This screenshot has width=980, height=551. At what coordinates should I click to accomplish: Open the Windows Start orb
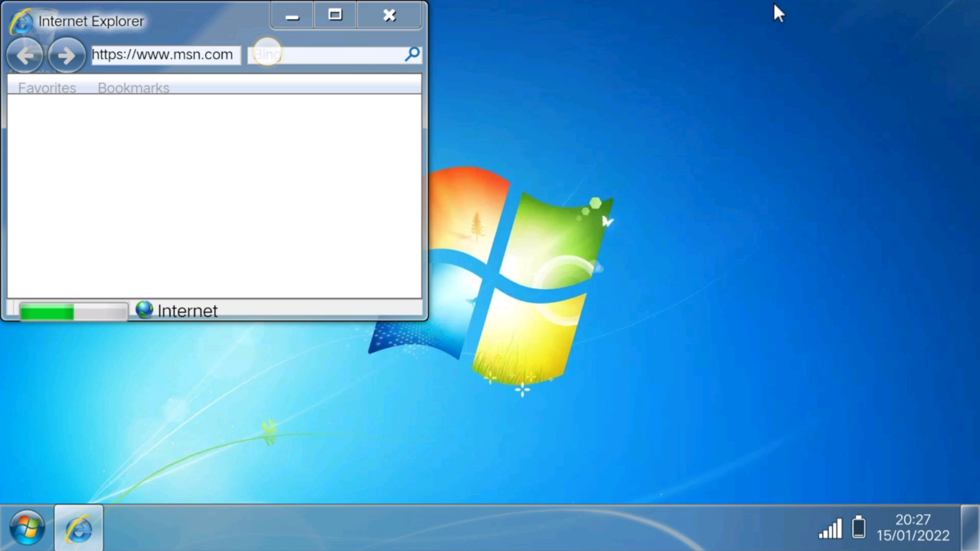click(x=27, y=528)
